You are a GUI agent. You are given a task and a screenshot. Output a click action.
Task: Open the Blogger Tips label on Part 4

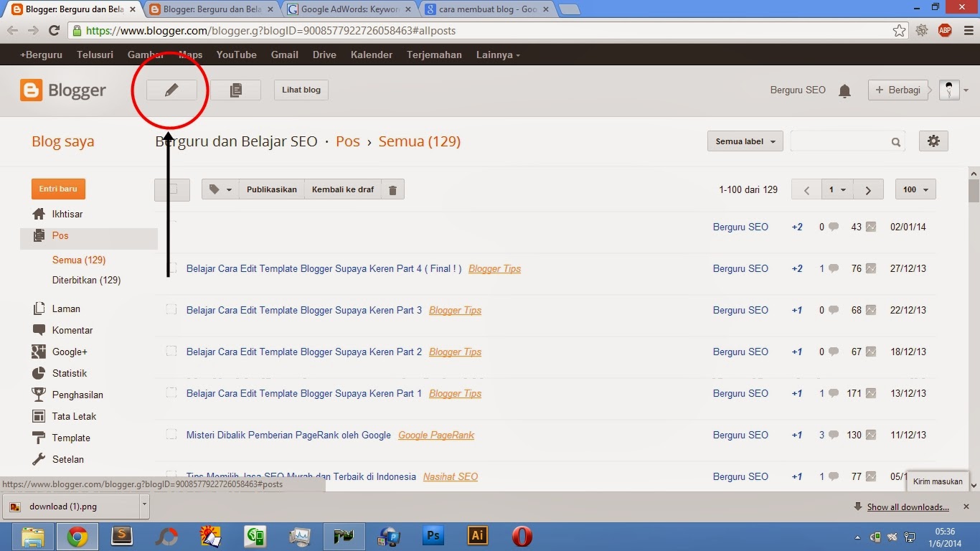pyautogui.click(x=494, y=268)
